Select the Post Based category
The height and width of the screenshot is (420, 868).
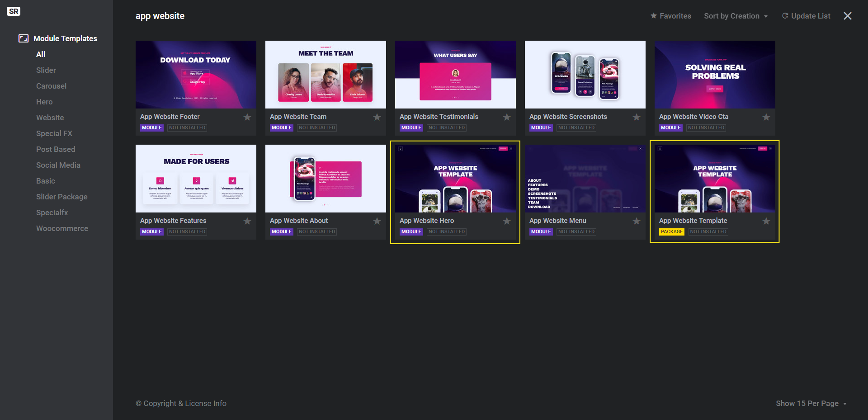tap(56, 149)
